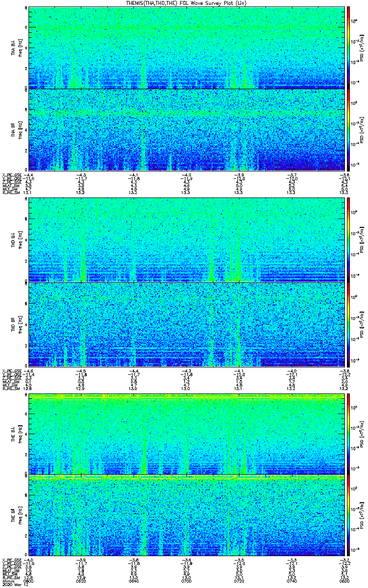Click the THE B-parallel freq [Hz] axis label

21,515
